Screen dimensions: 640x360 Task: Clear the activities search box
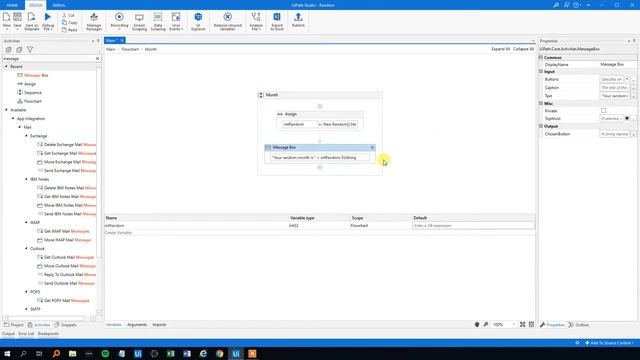[98, 58]
